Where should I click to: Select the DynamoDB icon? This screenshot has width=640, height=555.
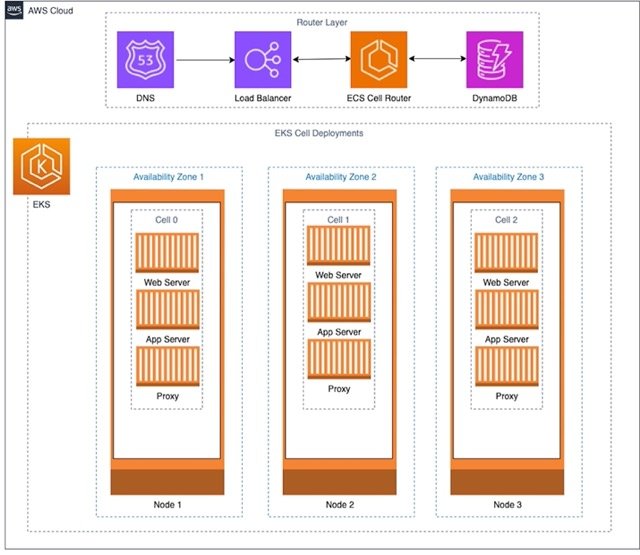pos(495,60)
